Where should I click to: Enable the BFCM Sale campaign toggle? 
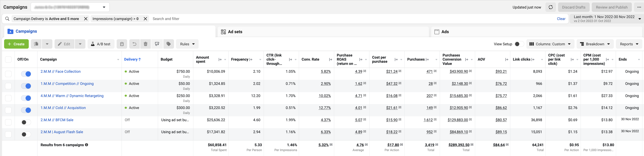point(26,122)
